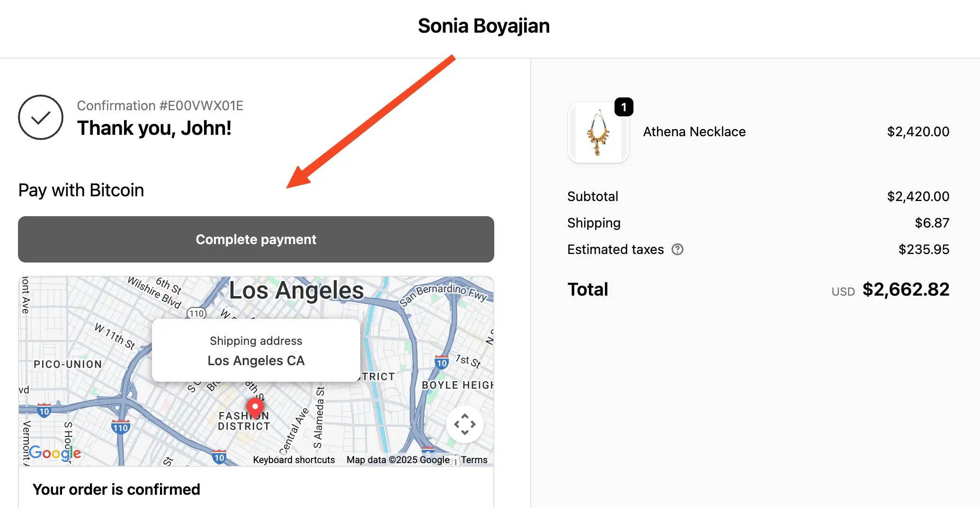Click the Complete payment button
The image size is (980, 508).
tap(256, 239)
